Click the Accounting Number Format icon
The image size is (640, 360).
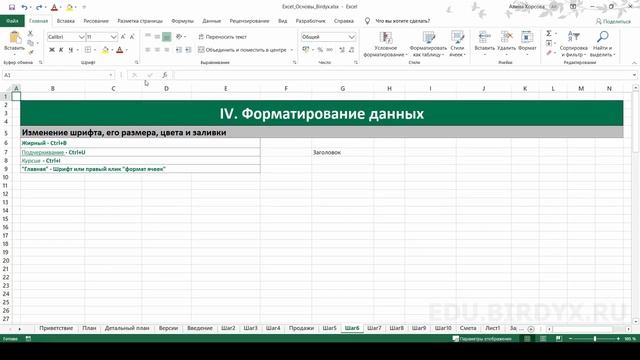[x=306, y=50]
